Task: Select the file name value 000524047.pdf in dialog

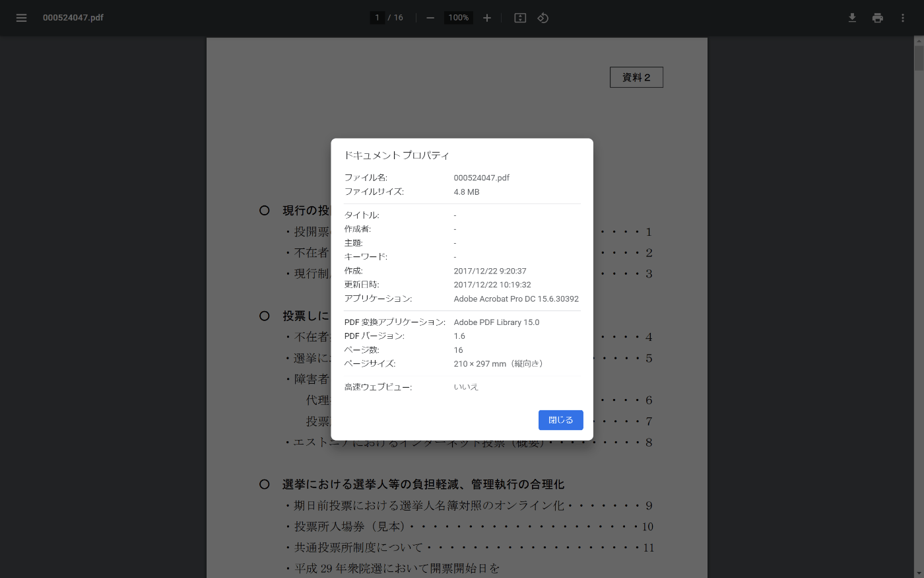Action: click(x=482, y=178)
